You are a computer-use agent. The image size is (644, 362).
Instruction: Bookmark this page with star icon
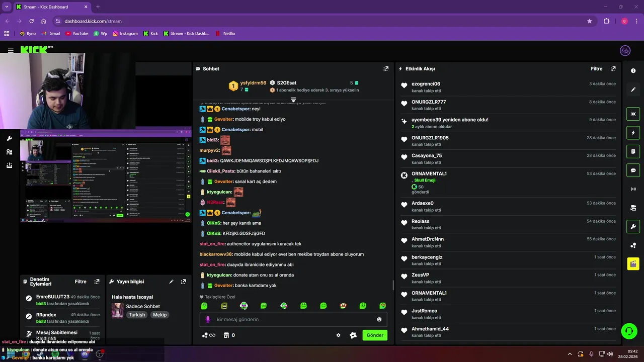pyautogui.click(x=590, y=21)
